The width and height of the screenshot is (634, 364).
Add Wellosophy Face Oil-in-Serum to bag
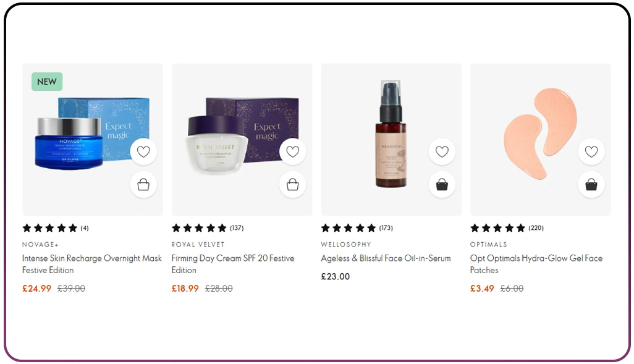tap(442, 185)
